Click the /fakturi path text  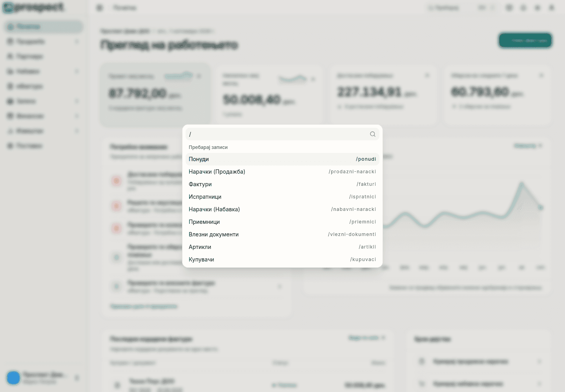click(x=366, y=184)
